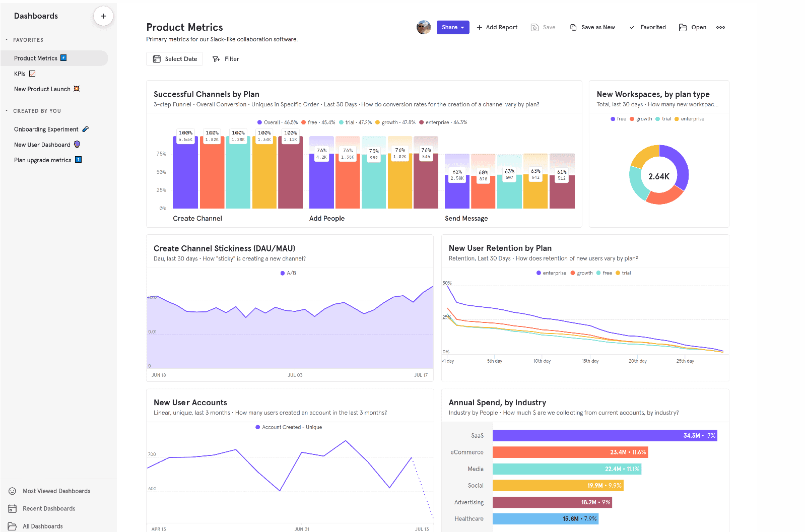Click the Save as New copy icon
The image size is (805, 532).
573,28
